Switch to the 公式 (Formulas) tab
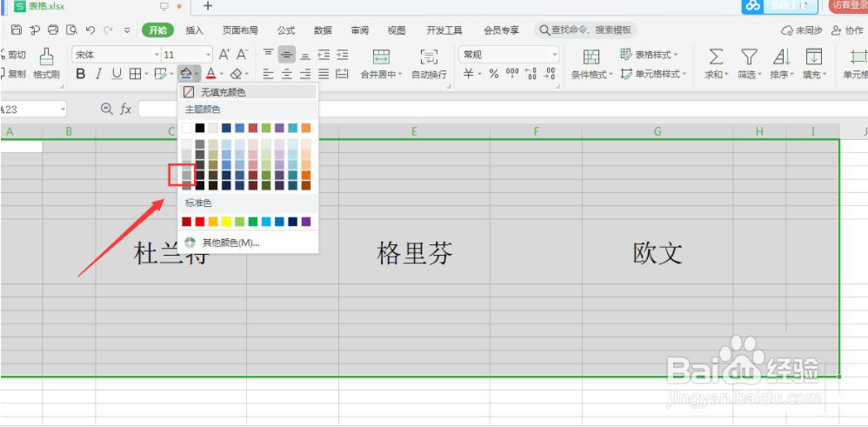The width and height of the screenshot is (868, 427). pyautogui.click(x=285, y=30)
